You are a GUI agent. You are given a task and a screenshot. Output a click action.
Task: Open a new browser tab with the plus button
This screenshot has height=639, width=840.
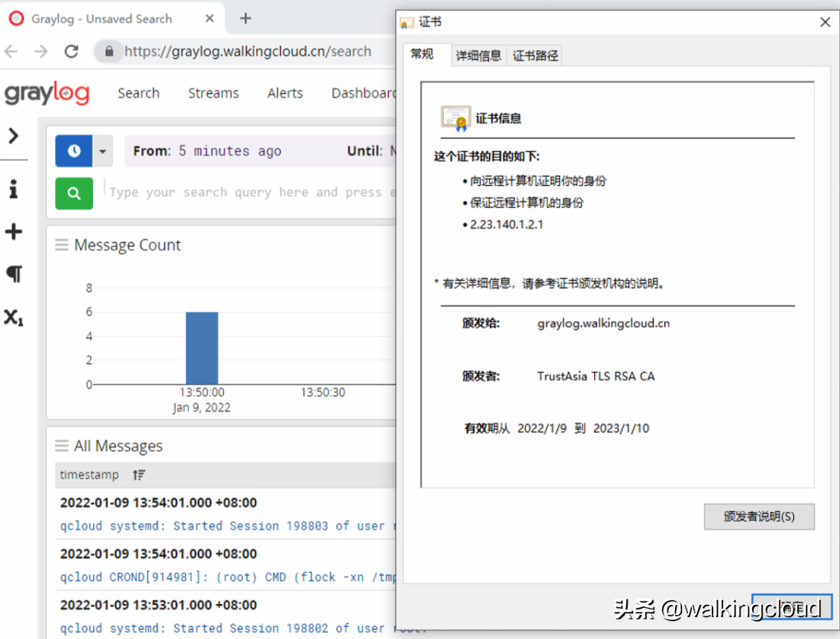tap(246, 18)
